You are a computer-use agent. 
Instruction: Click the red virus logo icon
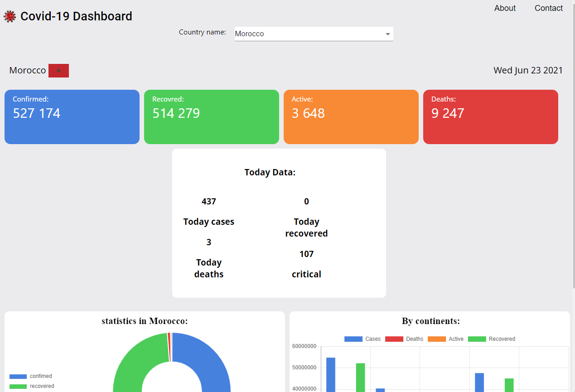10,17
